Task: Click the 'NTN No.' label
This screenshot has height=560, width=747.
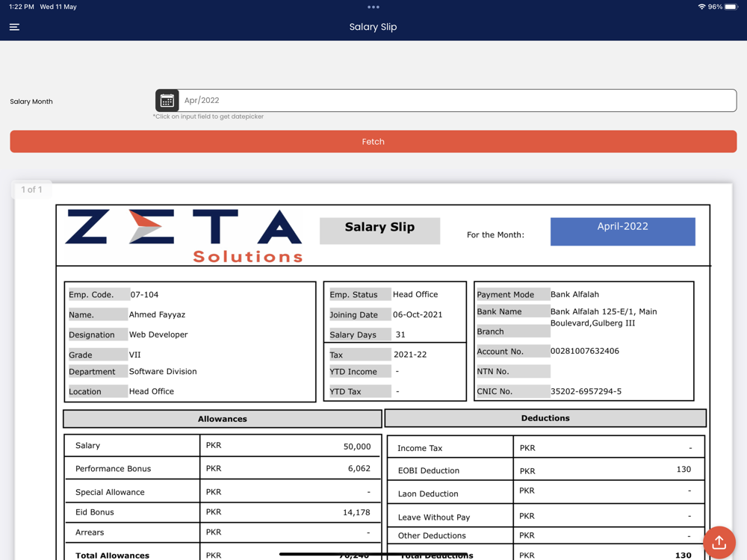Action: (493, 371)
